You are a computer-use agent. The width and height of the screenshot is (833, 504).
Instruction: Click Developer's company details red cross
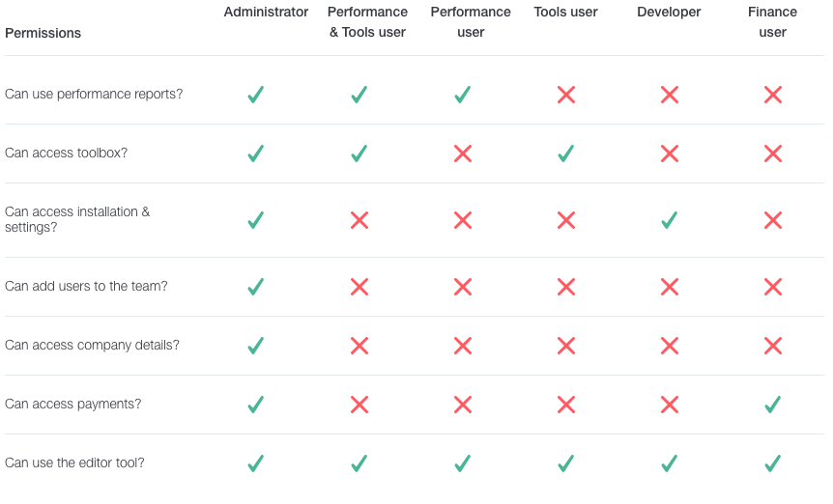coord(670,346)
